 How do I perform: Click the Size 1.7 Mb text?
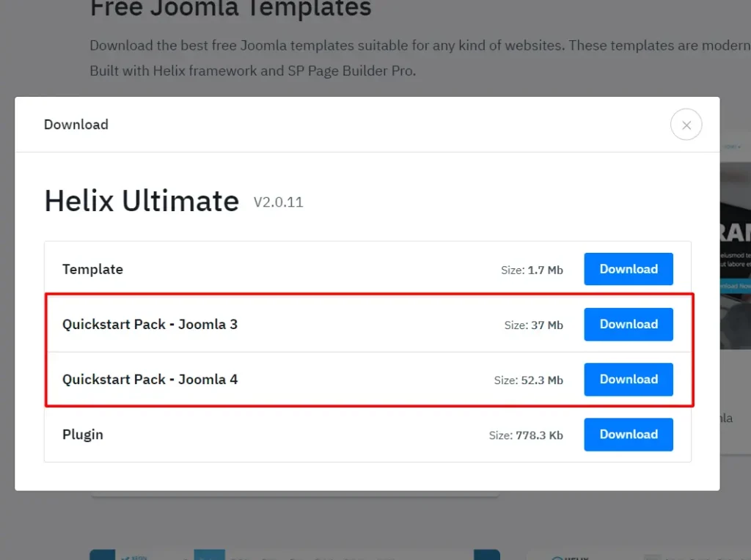[532, 270]
